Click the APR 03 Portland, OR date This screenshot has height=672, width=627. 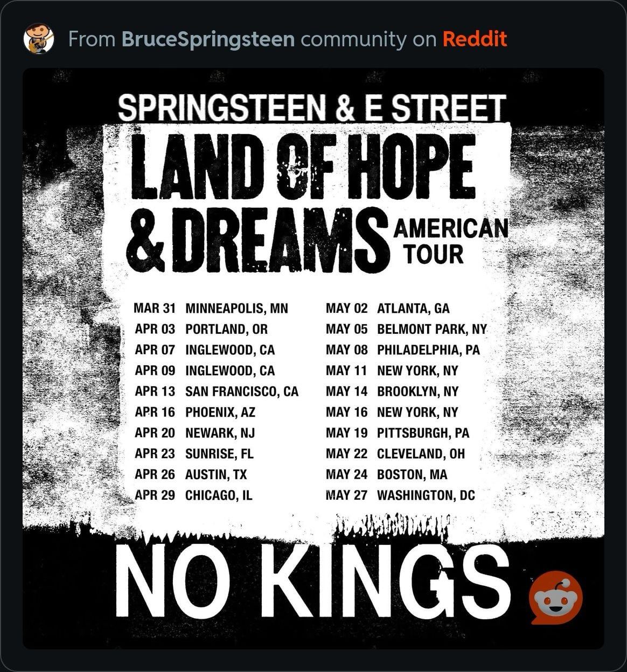coord(201,329)
